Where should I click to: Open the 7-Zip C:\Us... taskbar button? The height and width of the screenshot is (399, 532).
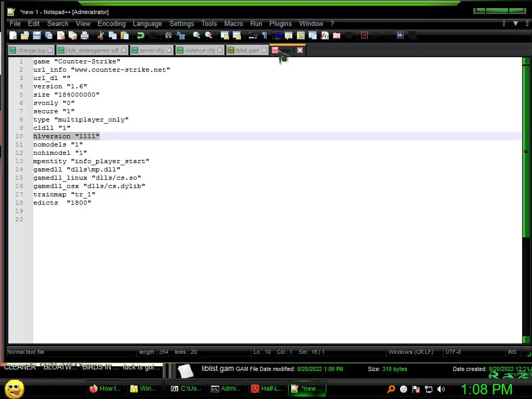tap(187, 389)
